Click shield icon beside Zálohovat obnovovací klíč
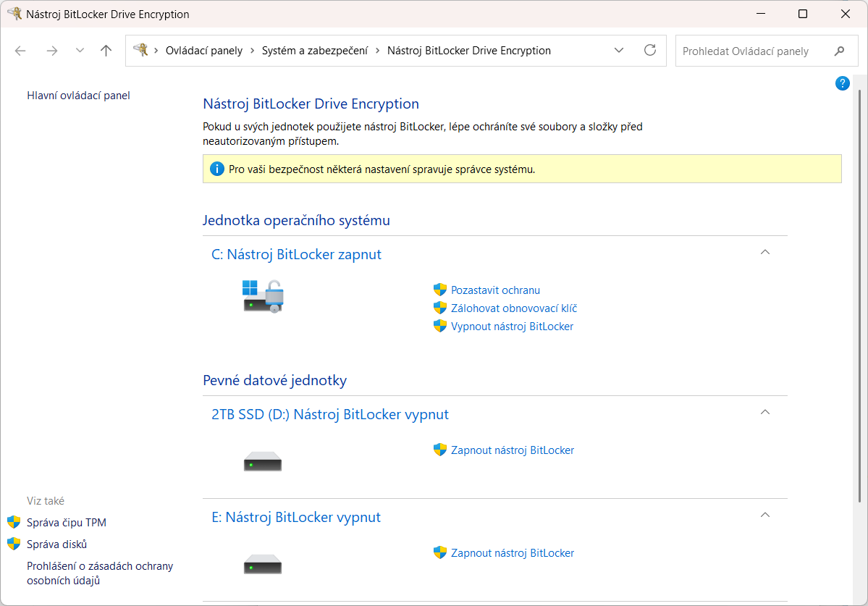Screen dimensions: 868x606 pos(440,308)
